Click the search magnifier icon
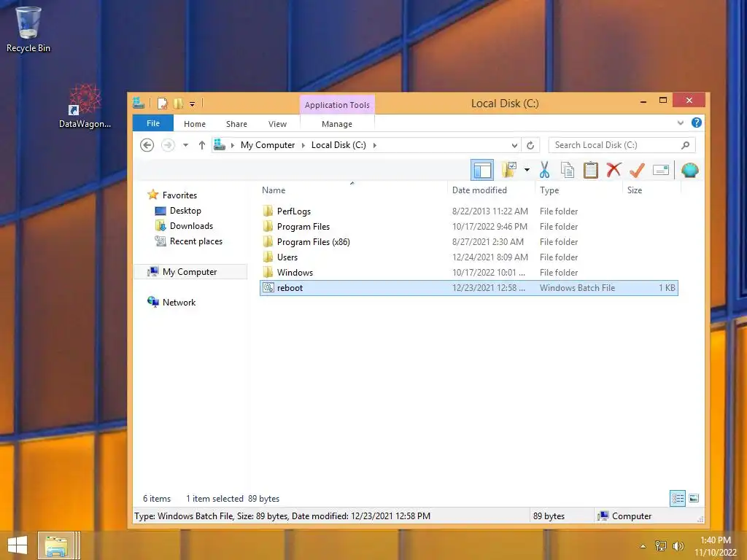747x560 pixels. (685, 145)
